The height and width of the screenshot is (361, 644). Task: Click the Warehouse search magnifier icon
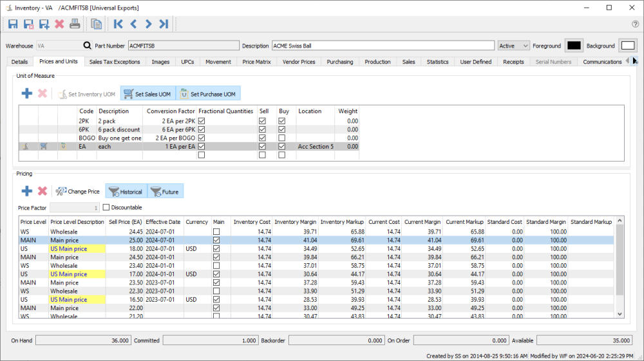(87, 46)
